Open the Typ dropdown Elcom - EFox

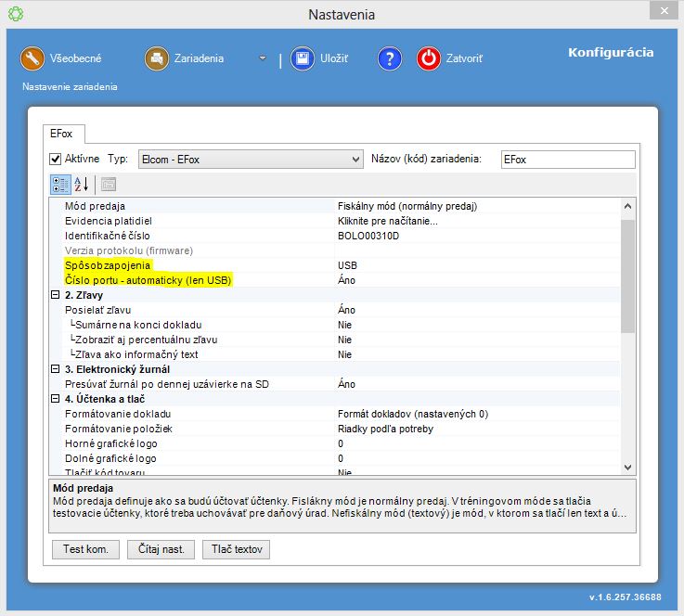point(251,160)
